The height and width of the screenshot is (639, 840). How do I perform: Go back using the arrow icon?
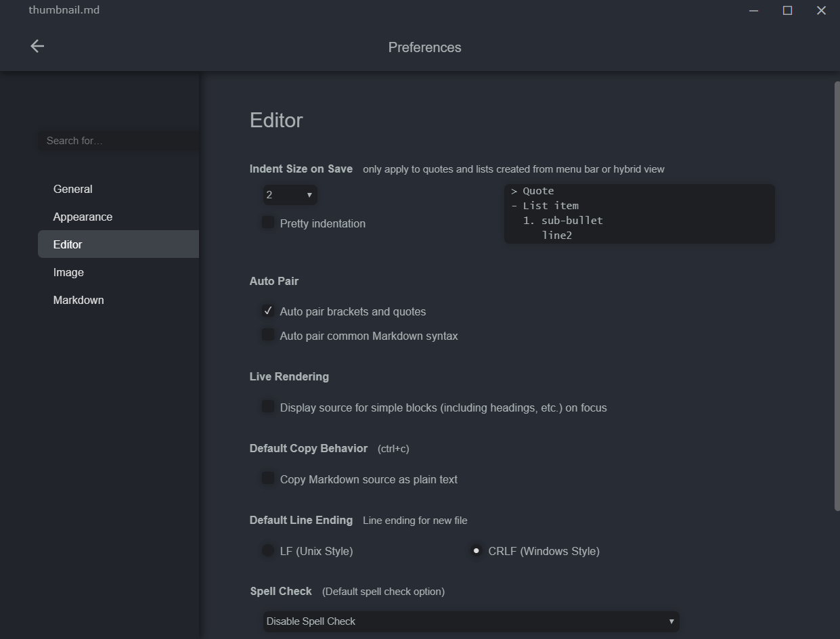click(x=37, y=46)
